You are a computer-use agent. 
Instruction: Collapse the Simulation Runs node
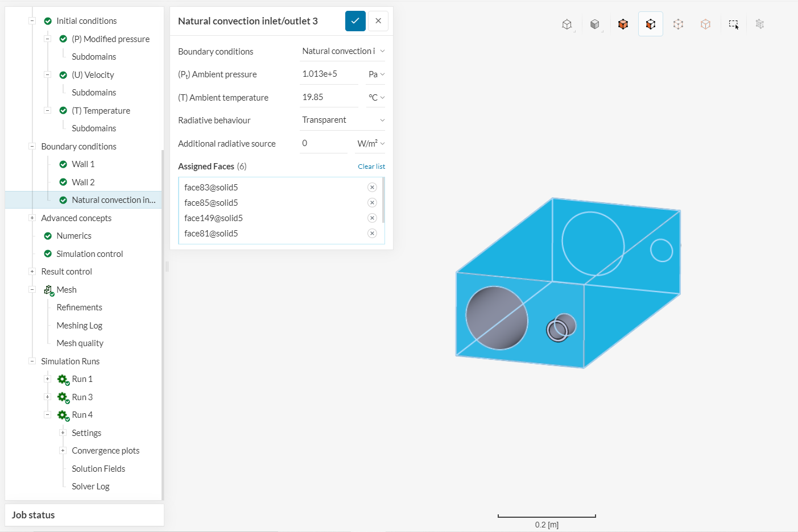32,361
